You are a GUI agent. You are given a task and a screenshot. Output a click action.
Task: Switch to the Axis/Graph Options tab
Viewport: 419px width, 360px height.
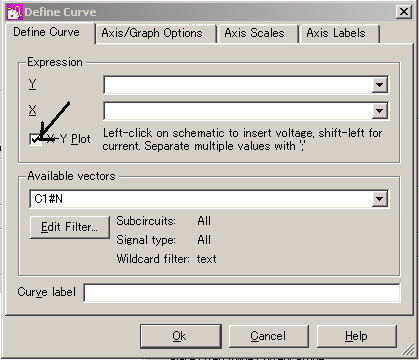coord(152,33)
